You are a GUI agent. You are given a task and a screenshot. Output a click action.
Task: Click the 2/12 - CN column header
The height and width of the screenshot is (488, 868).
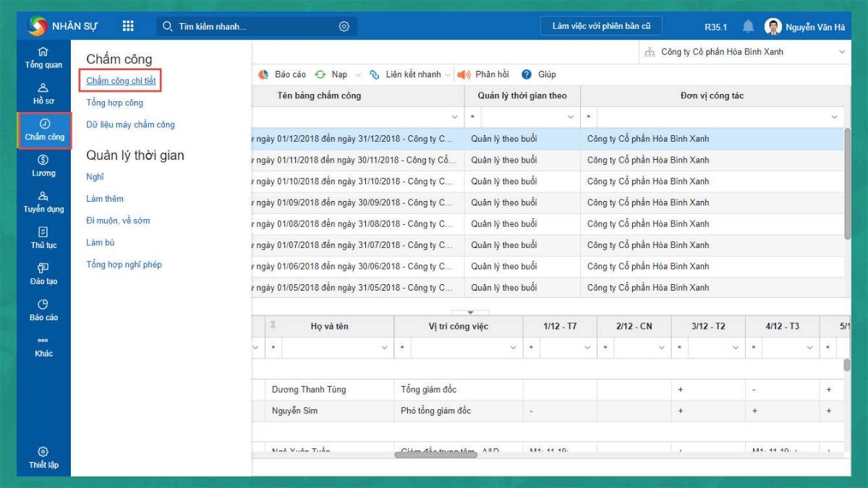click(x=634, y=326)
